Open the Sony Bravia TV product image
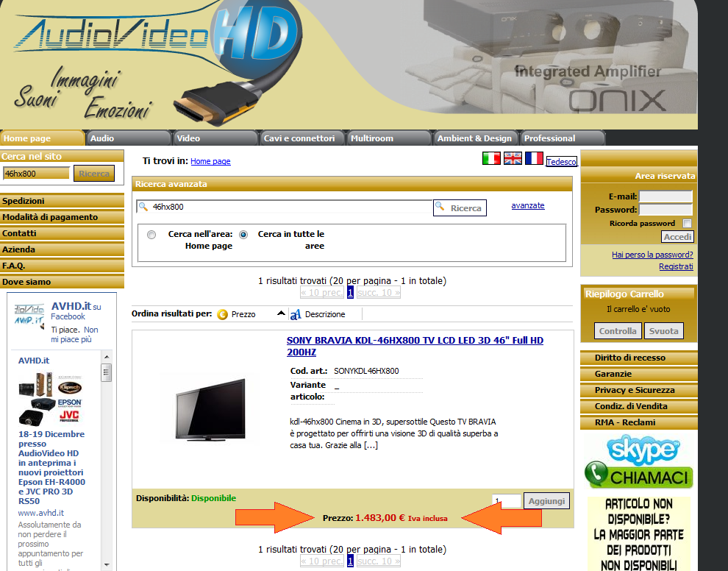Screen dimensions: 728x571 (x=210, y=409)
